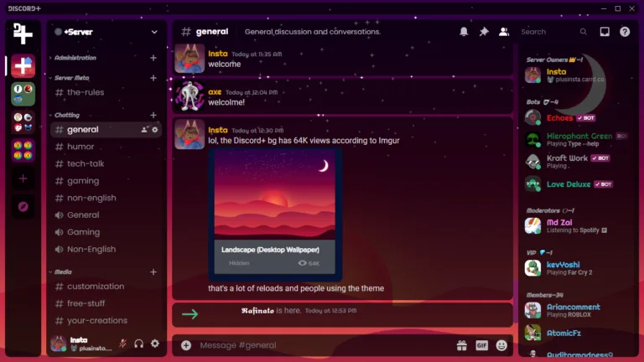The height and width of the screenshot is (362, 644).
Task: Open Kraft Work bot profile
Action: coord(576,162)
